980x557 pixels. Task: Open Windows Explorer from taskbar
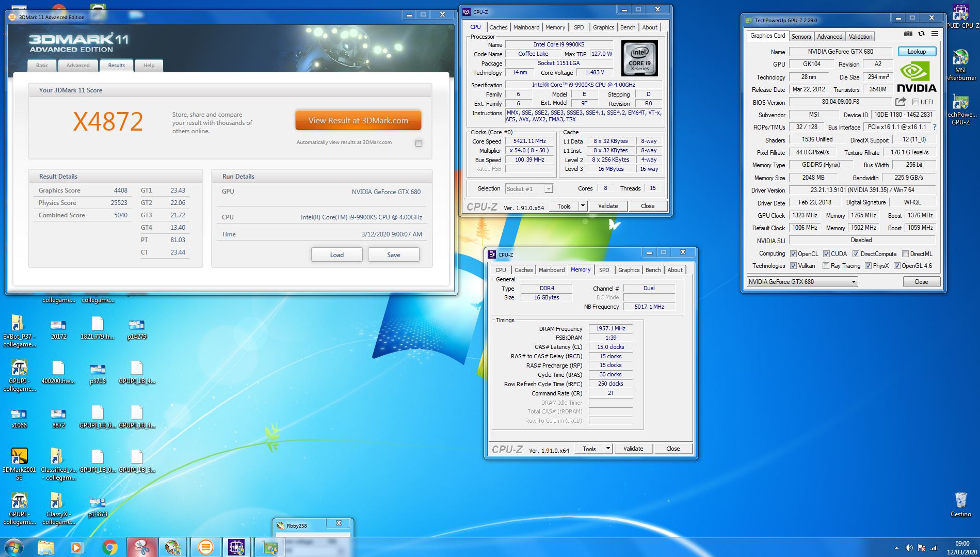coord(45,547)
